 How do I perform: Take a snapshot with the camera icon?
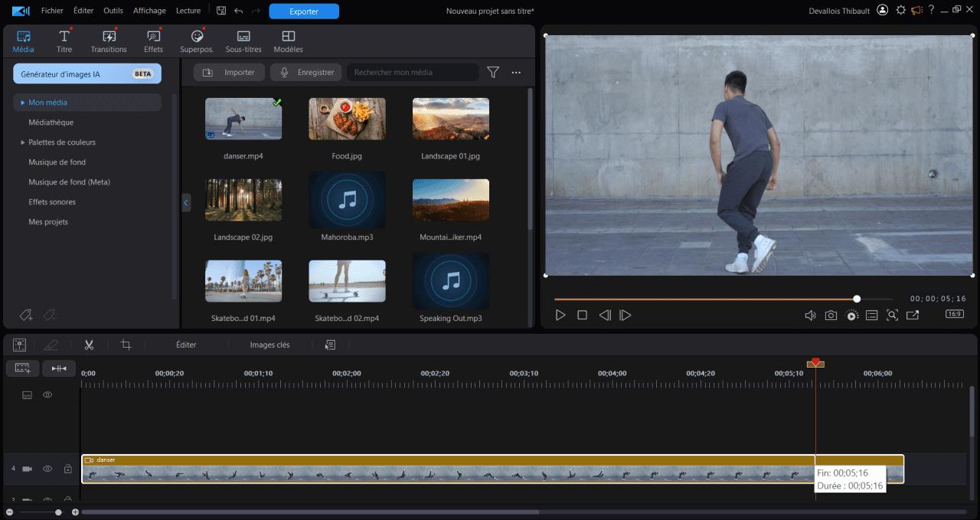tap(831, 315)
